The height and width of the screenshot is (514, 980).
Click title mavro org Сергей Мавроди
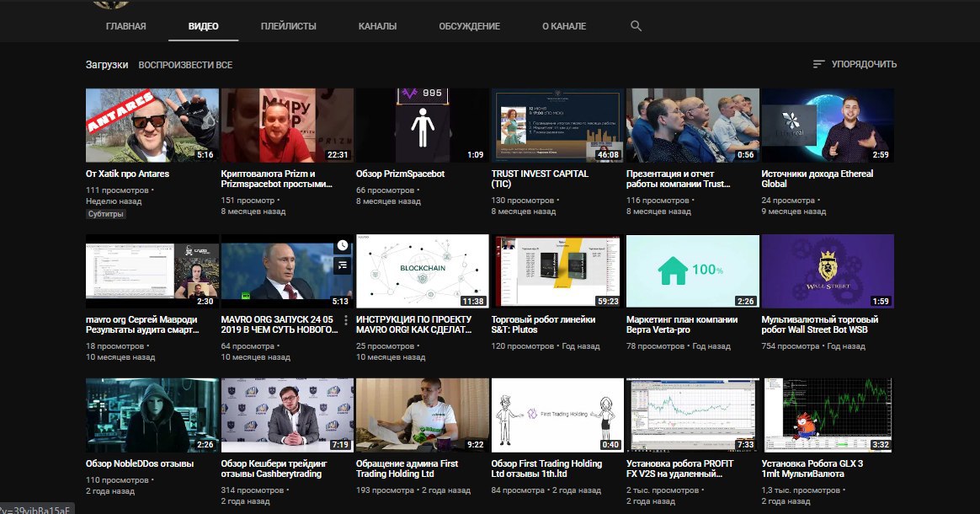coord(142,324)
